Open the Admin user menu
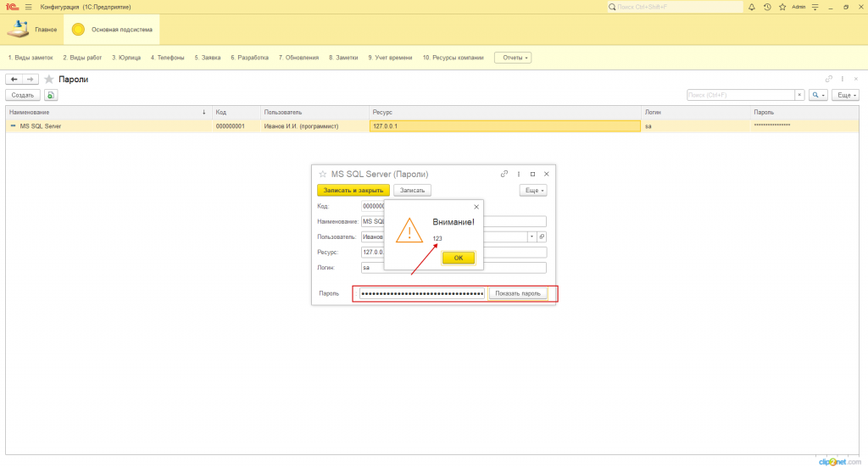 point(798,7)
